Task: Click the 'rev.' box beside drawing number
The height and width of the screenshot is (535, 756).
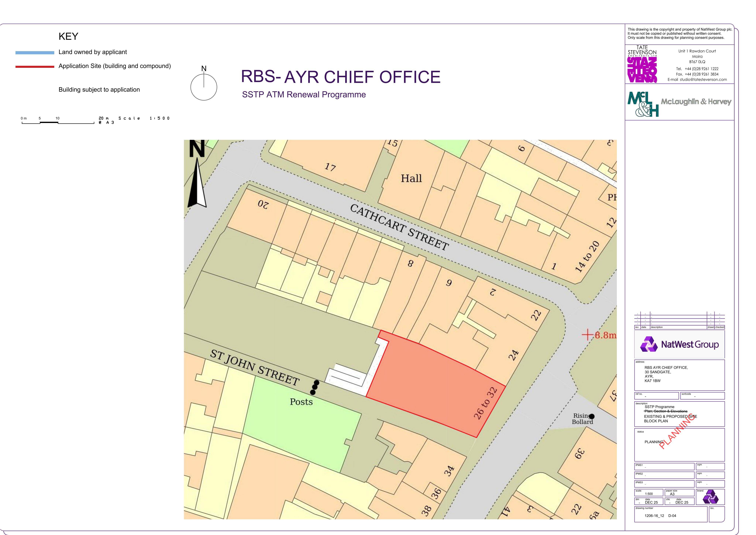Action: tap(717, 514)
